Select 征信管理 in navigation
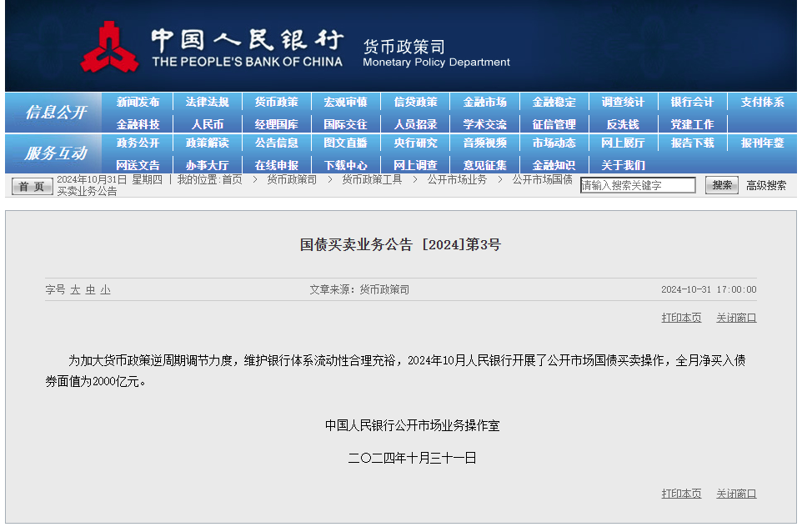Image resolution: width=802 pixels, height=532 pixels. coord(554,124)
